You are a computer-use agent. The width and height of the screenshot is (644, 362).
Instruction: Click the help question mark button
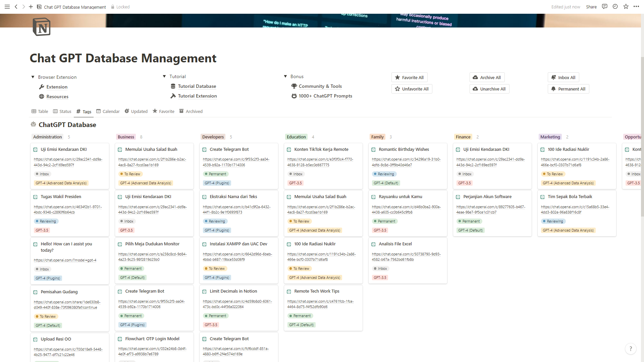click(631, 349)
